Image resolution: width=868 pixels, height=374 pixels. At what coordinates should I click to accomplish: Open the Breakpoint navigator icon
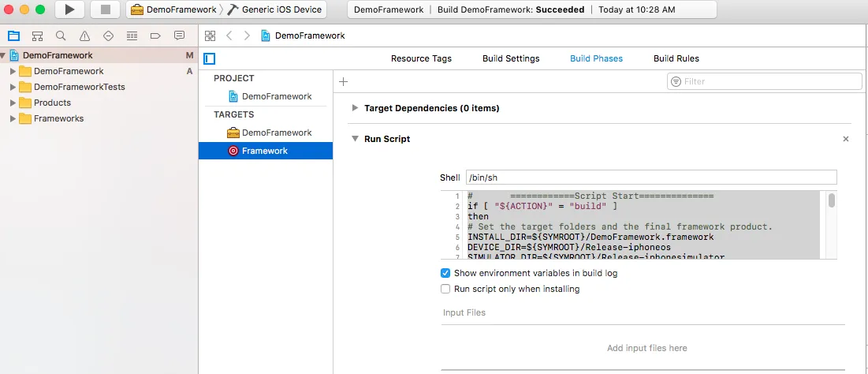tap(155, 36)
